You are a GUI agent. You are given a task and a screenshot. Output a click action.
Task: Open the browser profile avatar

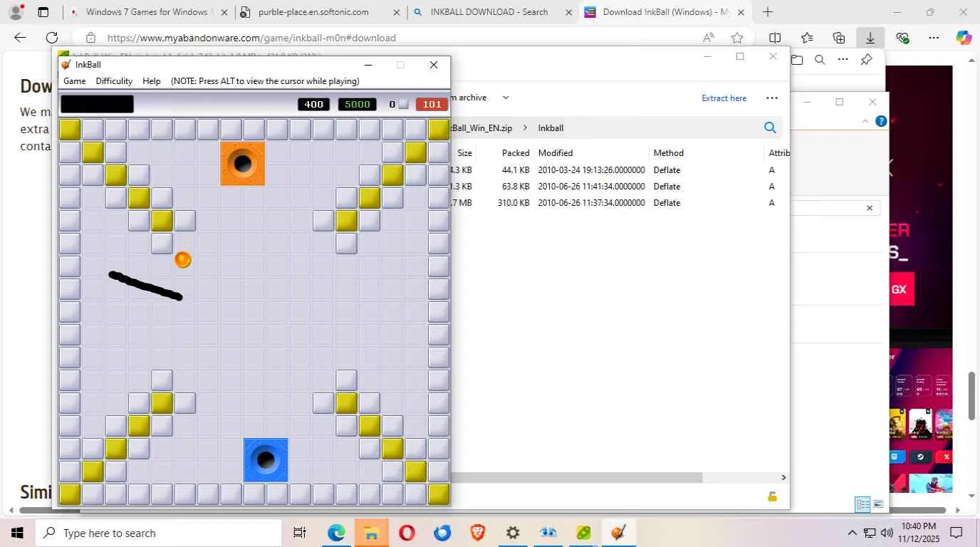coord(16,12)
